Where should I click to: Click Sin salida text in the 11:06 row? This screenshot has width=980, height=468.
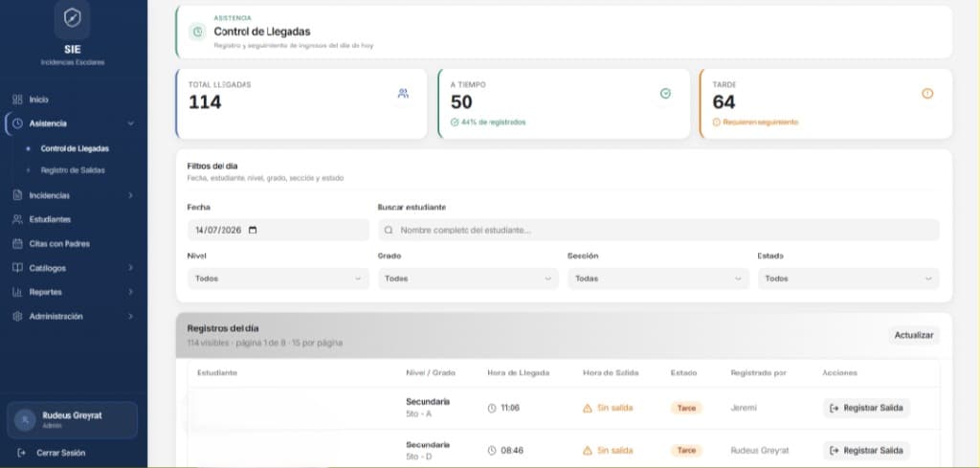pyautogui.click(x=615, y=408)
